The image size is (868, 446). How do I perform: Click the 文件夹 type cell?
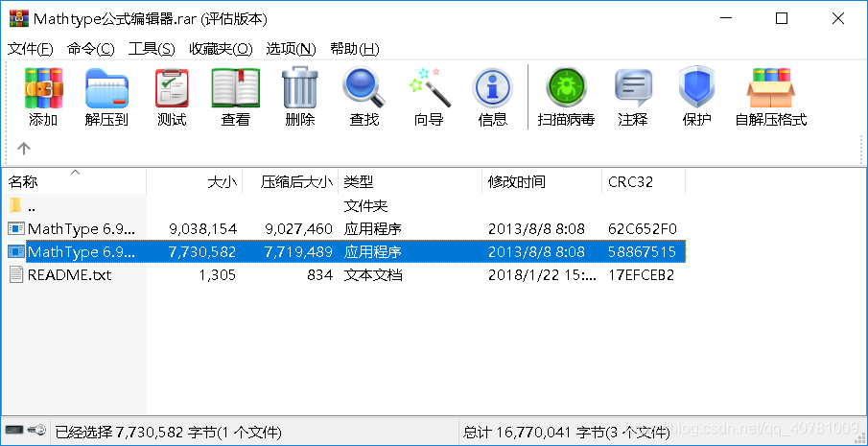coord(365,206)
